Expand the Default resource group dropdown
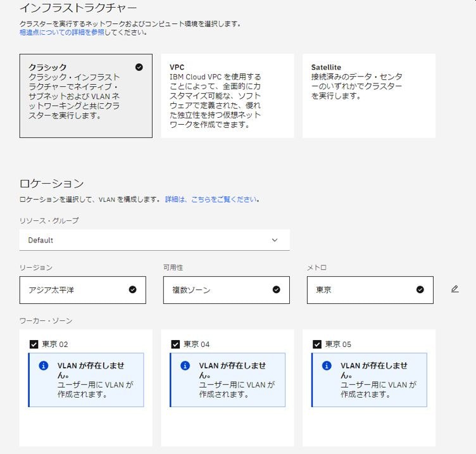476x454 pixels. (x=154, y=240)
